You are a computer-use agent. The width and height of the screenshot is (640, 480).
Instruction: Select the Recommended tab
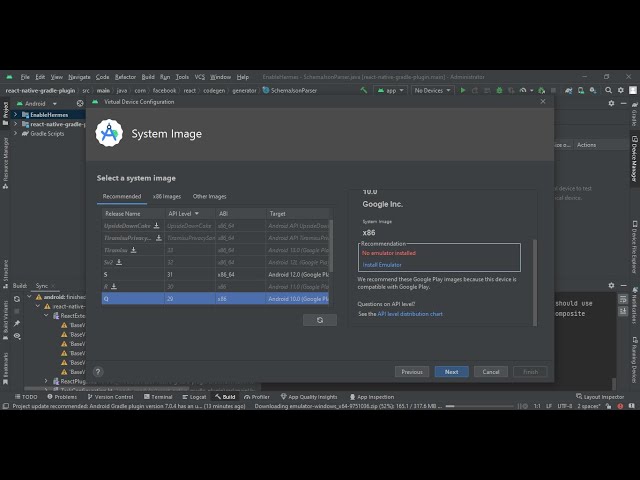tap(122, 196)
